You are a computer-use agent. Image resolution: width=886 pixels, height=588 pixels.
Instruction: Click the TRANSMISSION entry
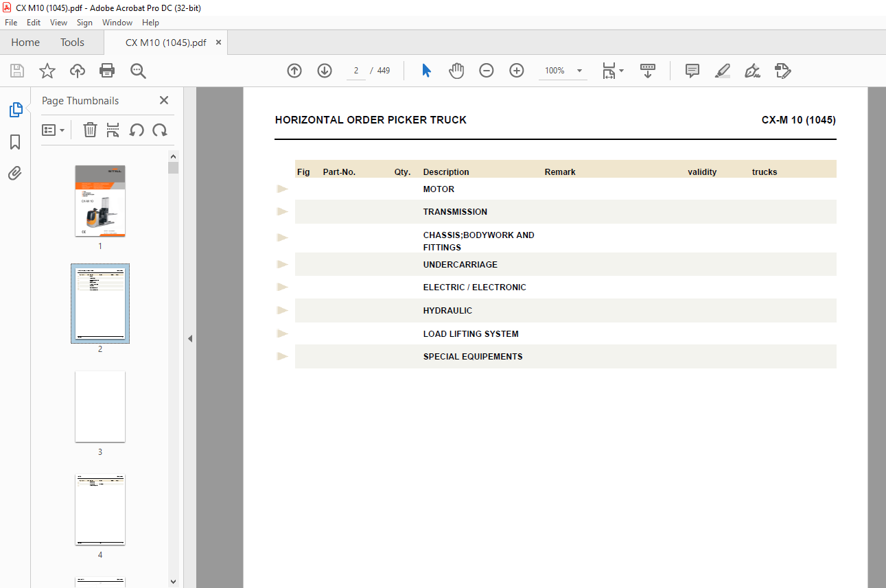coord(455,212)
